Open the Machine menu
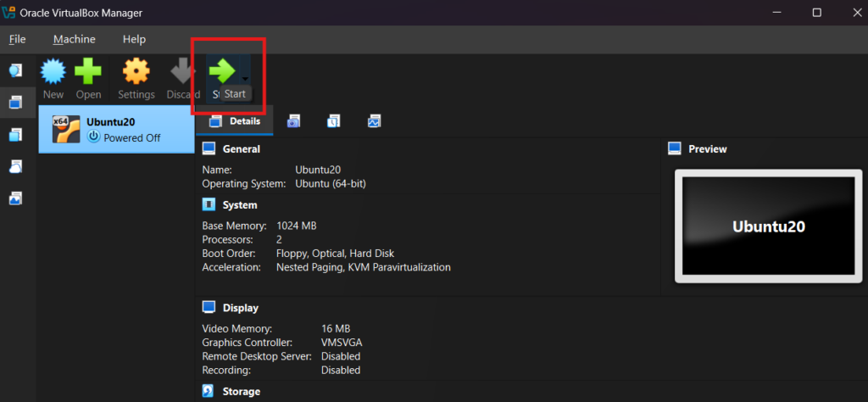Screen dimensions: 868x402 click(x=75, y=39)
